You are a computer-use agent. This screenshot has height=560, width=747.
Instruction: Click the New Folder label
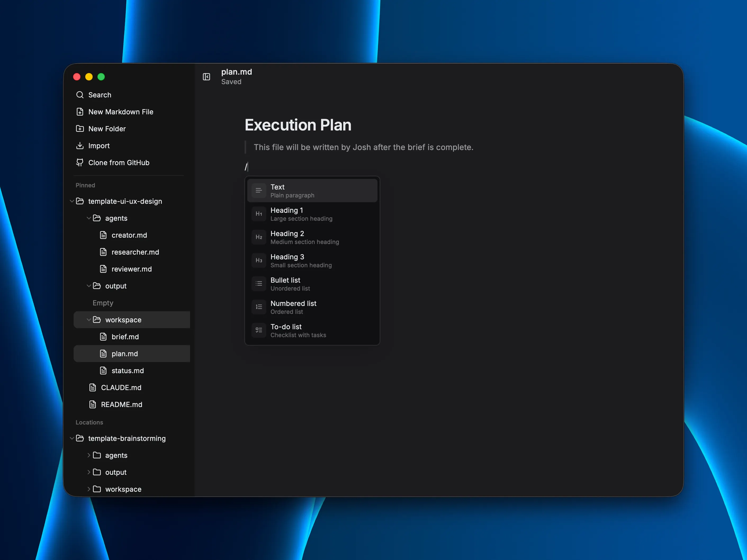click(107, 129)
